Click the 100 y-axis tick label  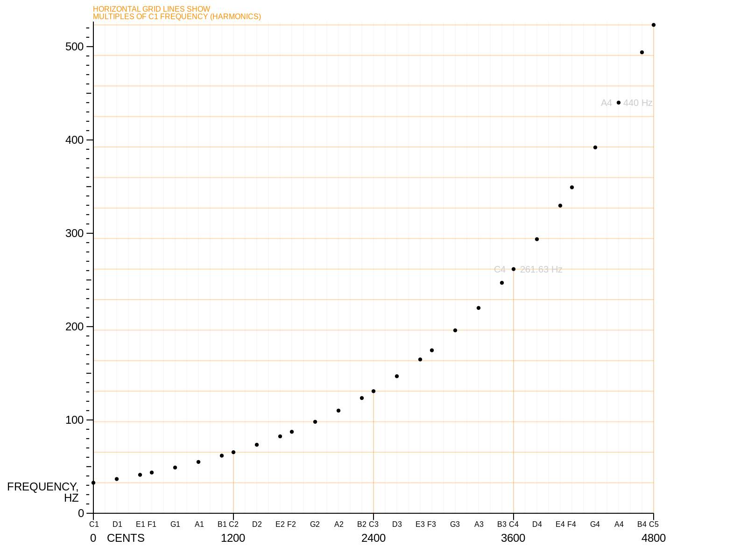74,420
